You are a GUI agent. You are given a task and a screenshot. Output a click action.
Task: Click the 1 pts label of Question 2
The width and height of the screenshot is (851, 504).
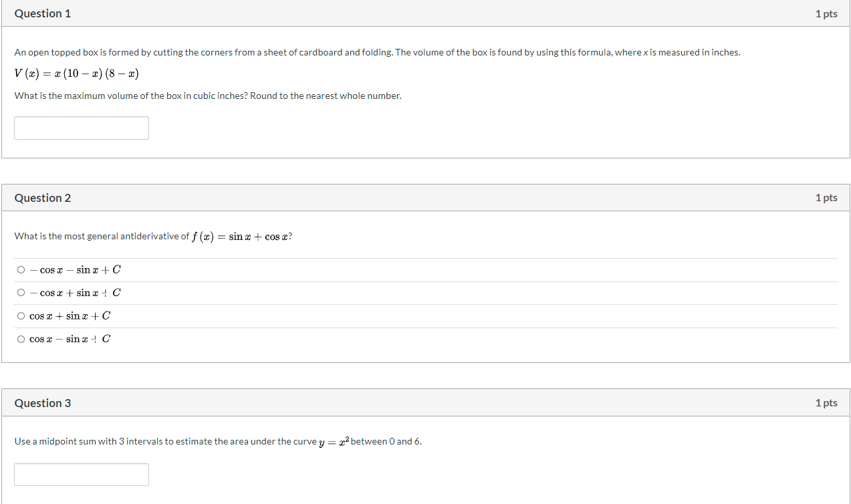point(826,198)
